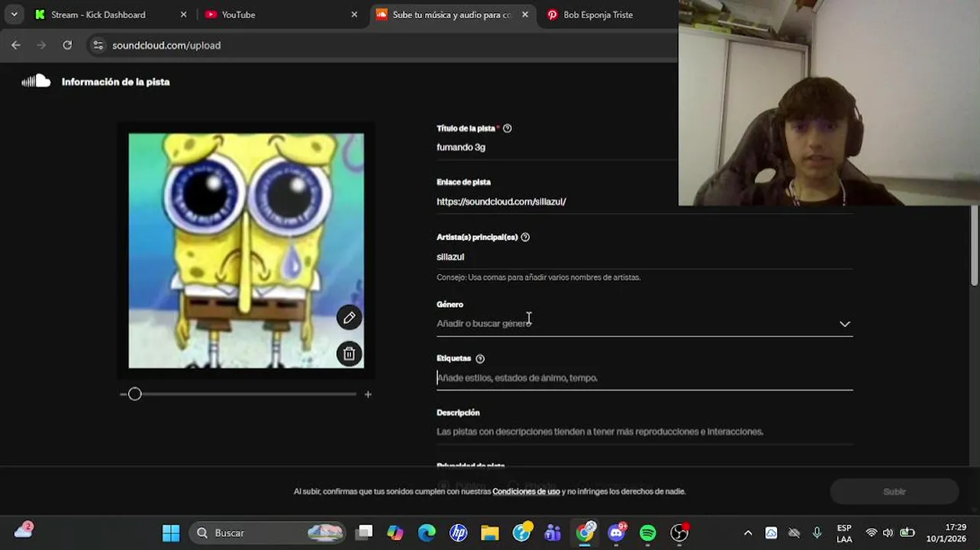The height and width of the screenshot is (550, 980).
Task: Open the Condiciones de uso link
Action: click(526, 491)
